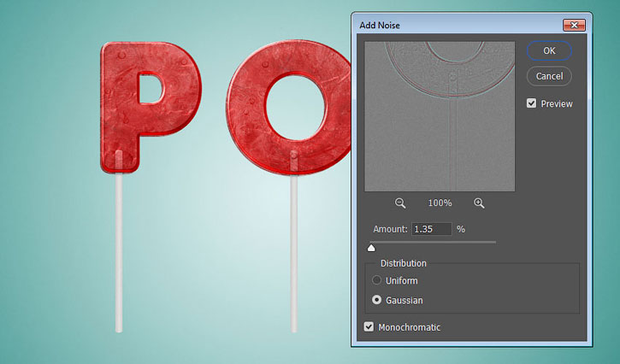
Task: Confirm noise with OK button
Action: pos(549,50)
